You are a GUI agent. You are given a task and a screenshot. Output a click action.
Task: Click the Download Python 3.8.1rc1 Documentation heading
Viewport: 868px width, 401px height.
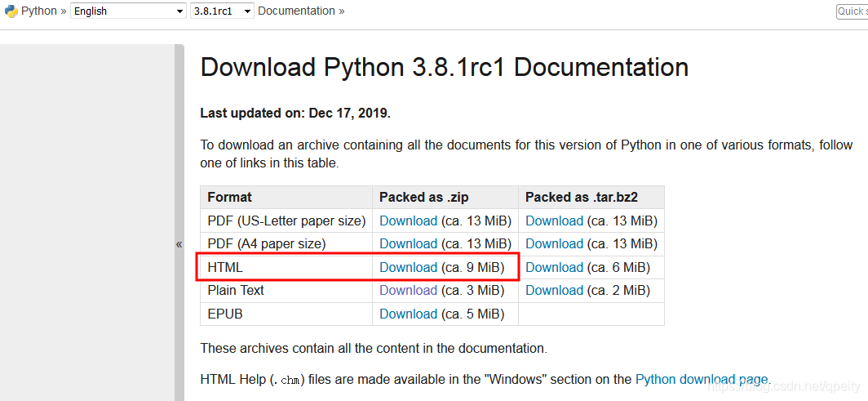pos(445,68)
